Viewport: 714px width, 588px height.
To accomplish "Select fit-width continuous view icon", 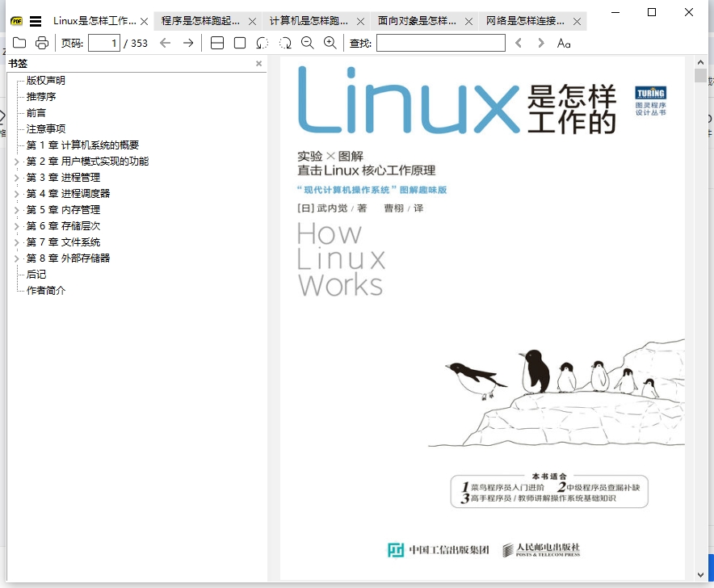I will (x=217, y=44).
